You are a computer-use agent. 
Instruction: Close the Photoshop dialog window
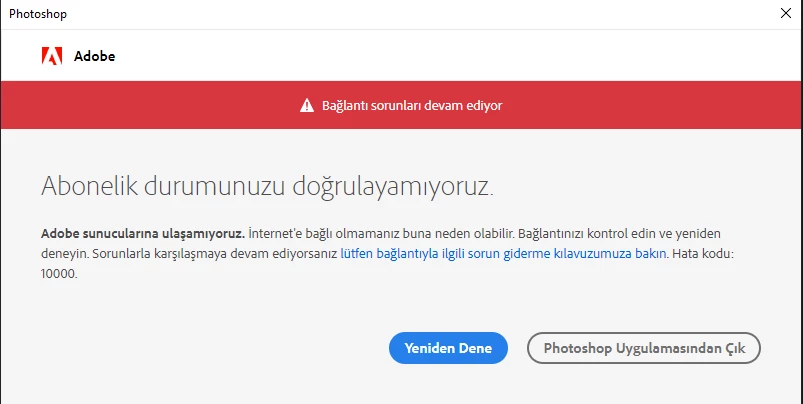[786, 13]
